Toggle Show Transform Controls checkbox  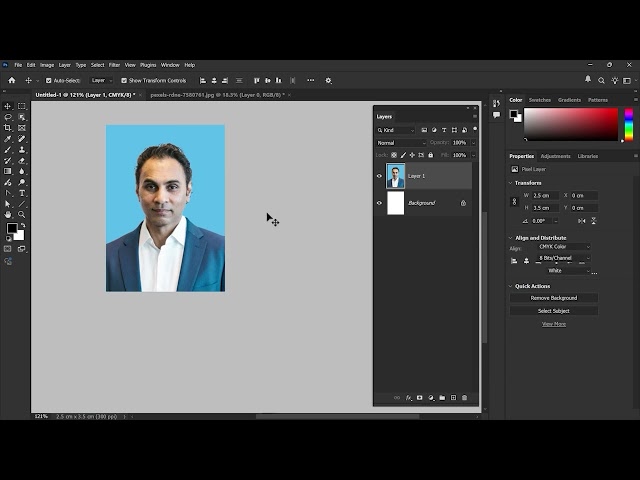[x=124, y=80]
